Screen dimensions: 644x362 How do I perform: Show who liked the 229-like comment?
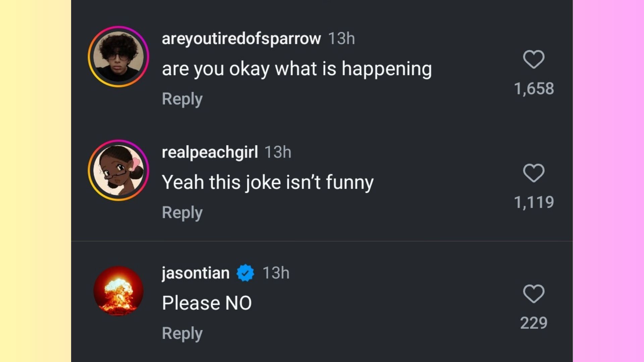click(x=534, y=323)
